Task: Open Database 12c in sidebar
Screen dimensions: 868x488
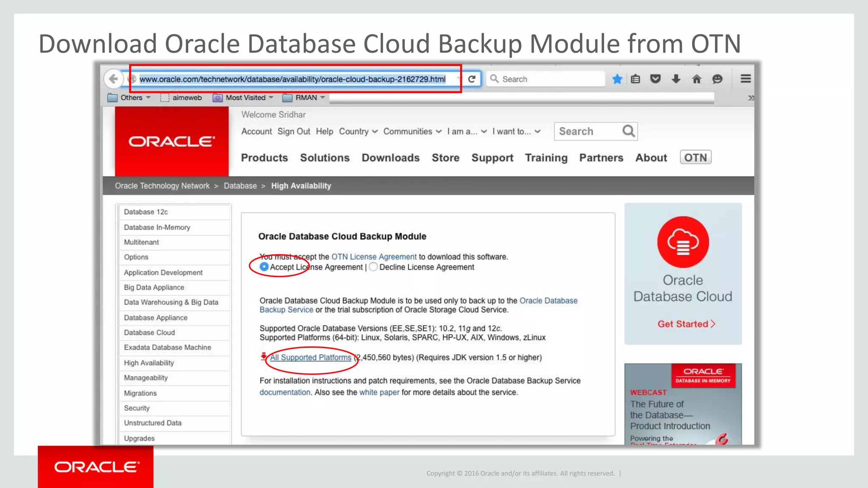Action: point(175,212)
